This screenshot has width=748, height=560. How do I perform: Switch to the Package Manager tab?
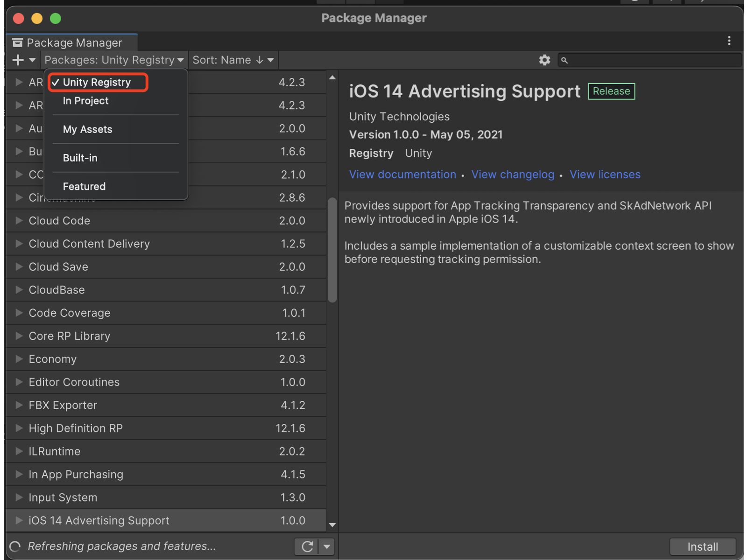(x=72, y=42)
